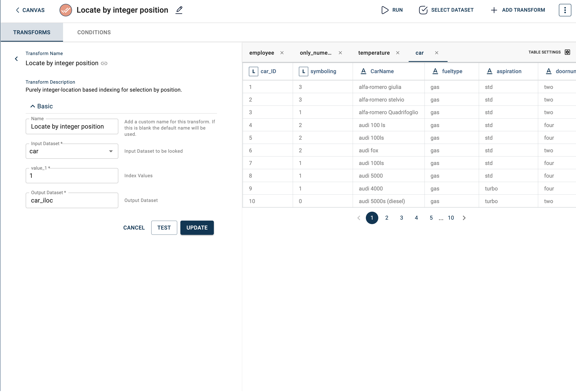The width and height of the screenshot is (576, 392).
Task: Open the only_nume... dataset tab
Action: tap(315, 53)
